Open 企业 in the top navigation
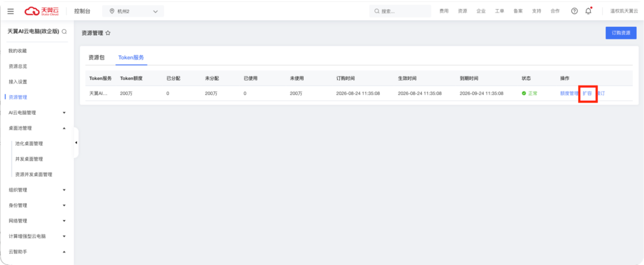 click(481, 11)
